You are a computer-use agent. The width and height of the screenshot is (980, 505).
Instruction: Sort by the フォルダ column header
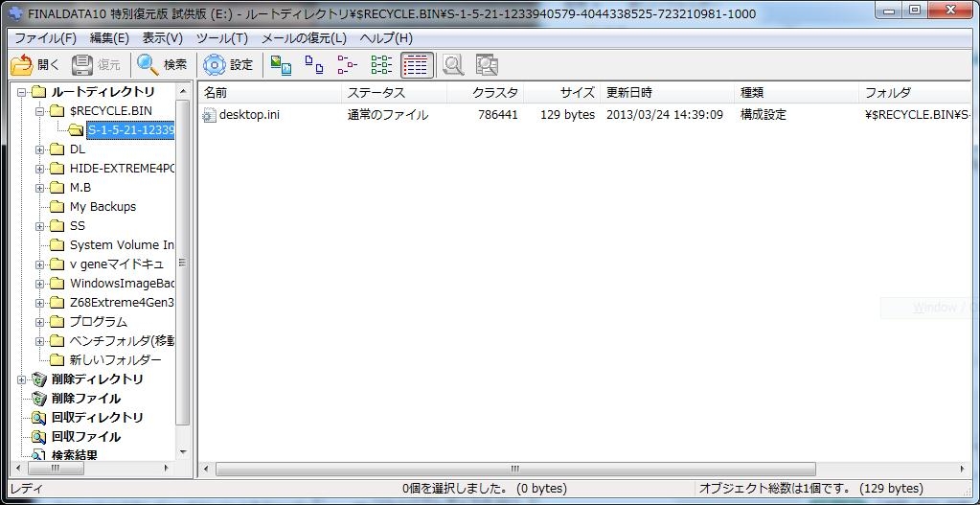(x=915, y=93)
